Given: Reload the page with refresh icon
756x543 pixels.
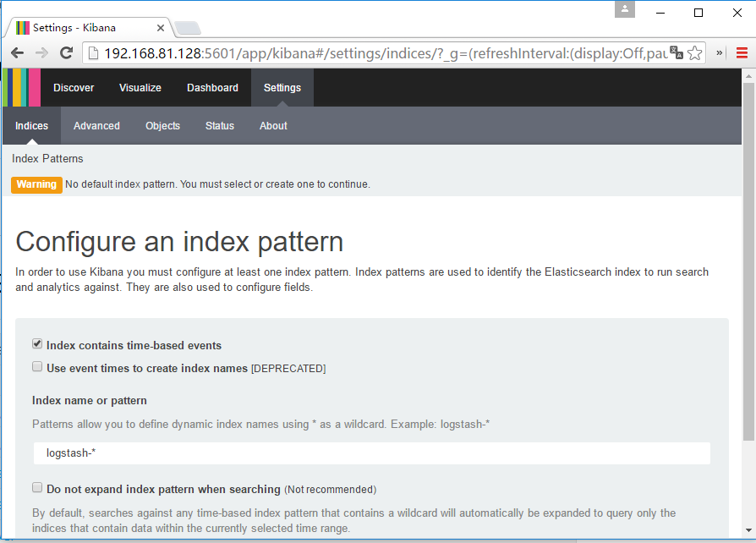Looking at the screenshot, I should (x=67, y=52).
